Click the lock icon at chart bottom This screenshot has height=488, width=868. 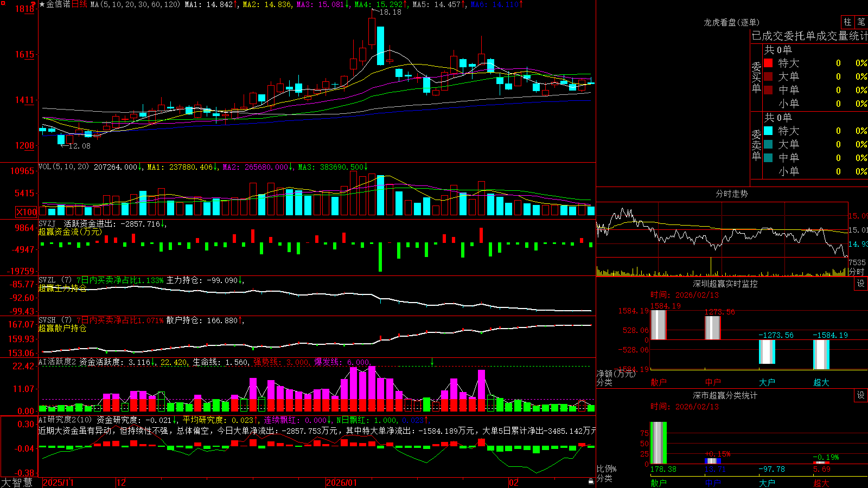click(x=591, y=481)
